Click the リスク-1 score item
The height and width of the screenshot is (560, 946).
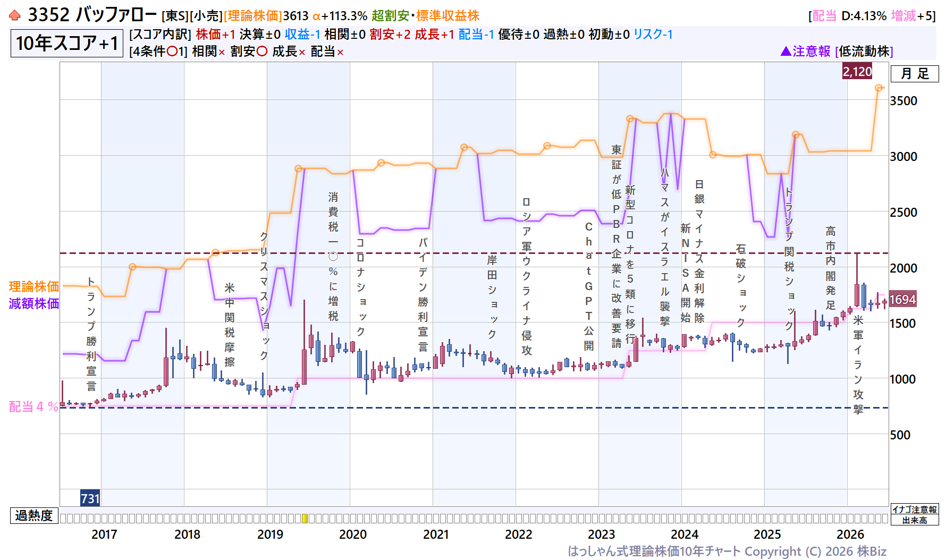click(653, 35)
